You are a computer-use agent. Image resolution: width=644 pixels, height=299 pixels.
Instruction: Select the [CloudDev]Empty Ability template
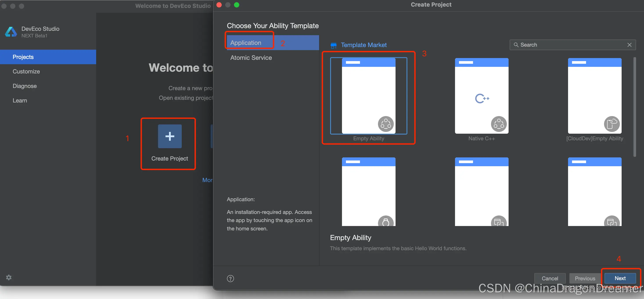pyautogui.click(x=594, y=96)
